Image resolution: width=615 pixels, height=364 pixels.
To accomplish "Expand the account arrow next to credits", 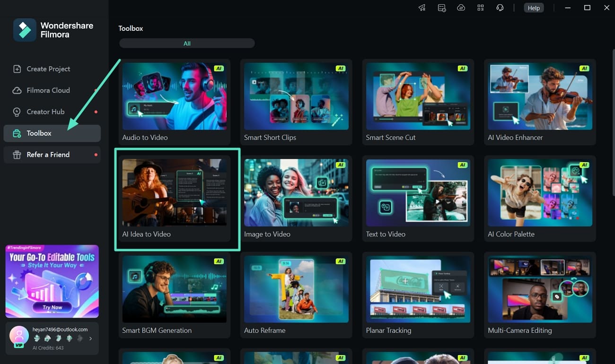I will 90,338.
